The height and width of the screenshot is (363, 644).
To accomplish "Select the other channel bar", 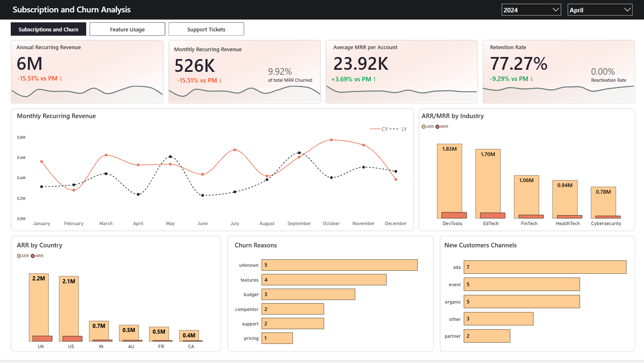I will click(x=498, y=319).
